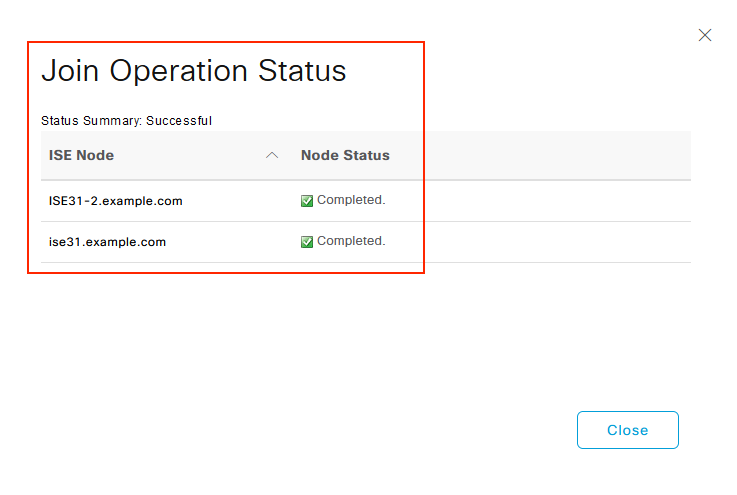Click Completed status text for ISE31-2.example.com
This screenshot has width=737, height=495.
(351, 200)
